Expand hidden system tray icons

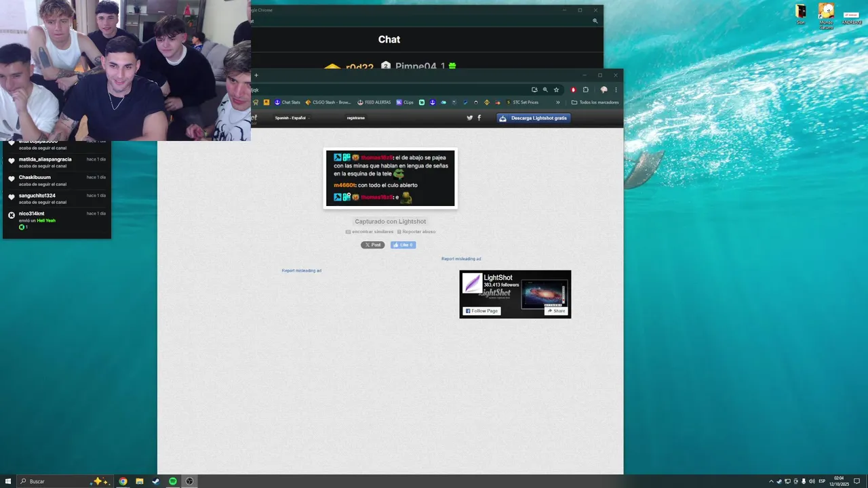[x=771, y=481]
